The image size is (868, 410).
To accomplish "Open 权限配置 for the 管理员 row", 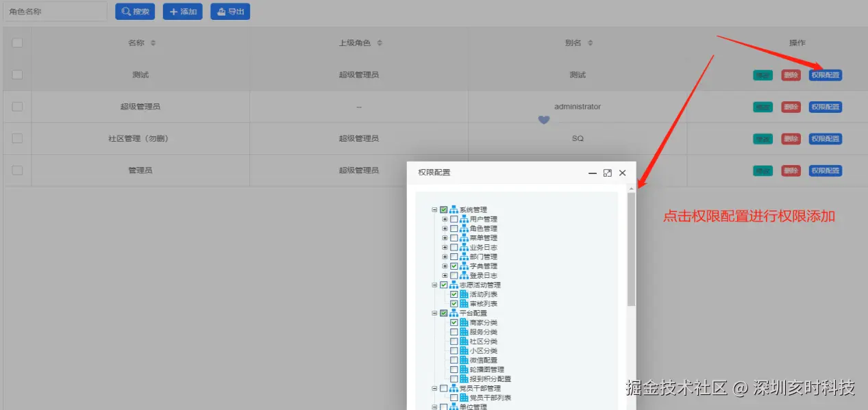I will 825,170.
